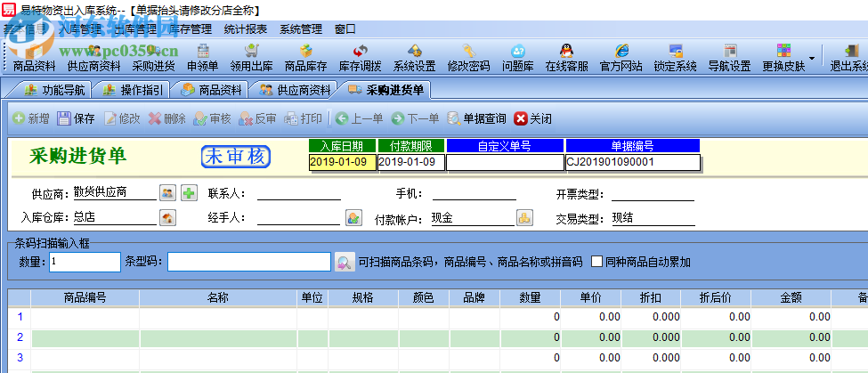Open 统计报表 menu
This screenshot has width=868, height=373.
246,29
